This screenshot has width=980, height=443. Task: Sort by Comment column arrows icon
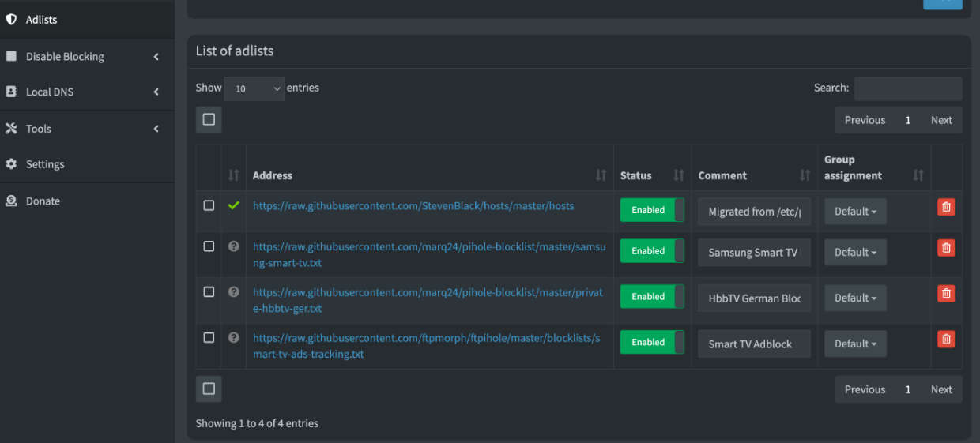(805, 175)
